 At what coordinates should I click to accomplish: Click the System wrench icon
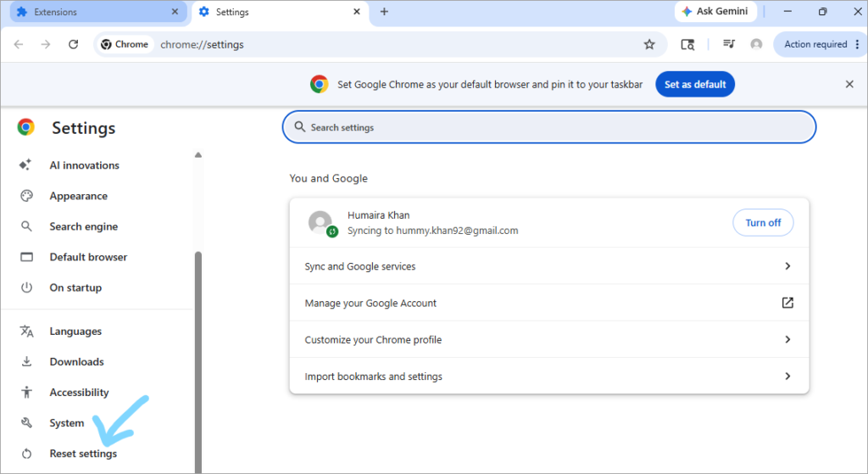coord(26,422)
